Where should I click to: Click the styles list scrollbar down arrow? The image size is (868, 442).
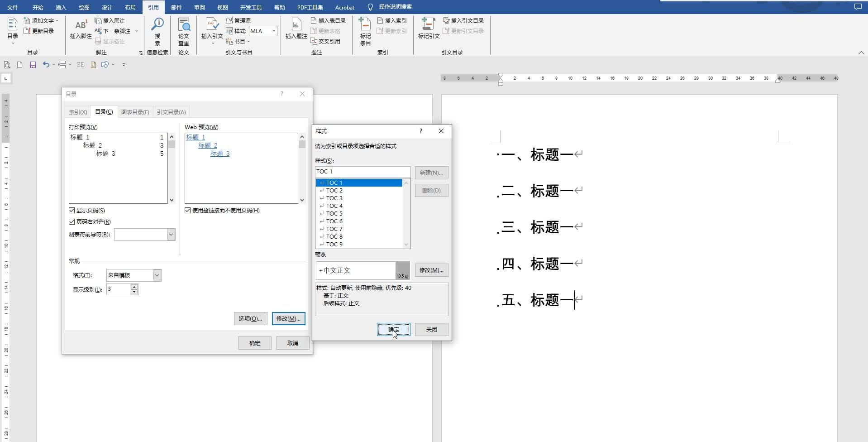pos(406,245)
